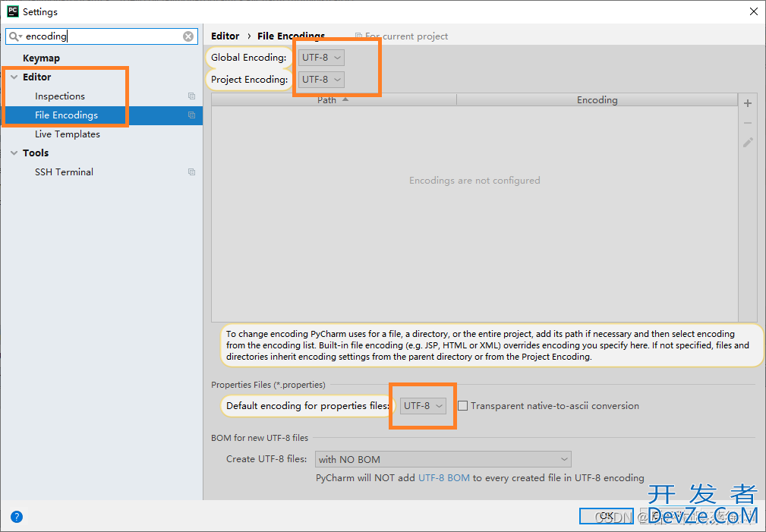Click project-level icon next to File Encodings
The height and width of the screenshot is (532, 766).
tap(191, 115)
